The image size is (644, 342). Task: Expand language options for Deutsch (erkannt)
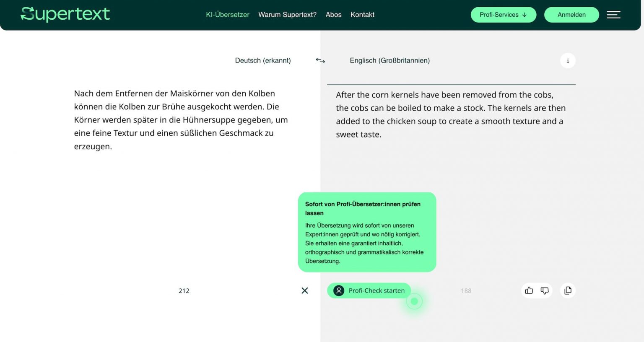(263, 60)
